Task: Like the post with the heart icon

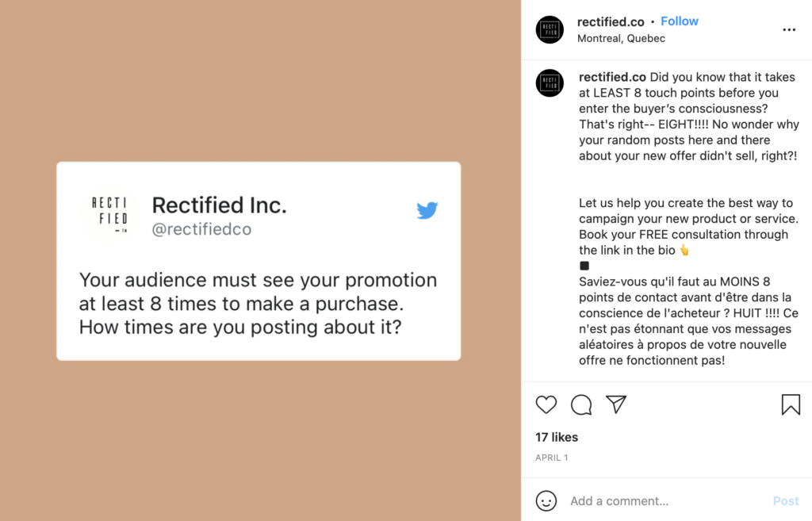Action: click(546, 405)
